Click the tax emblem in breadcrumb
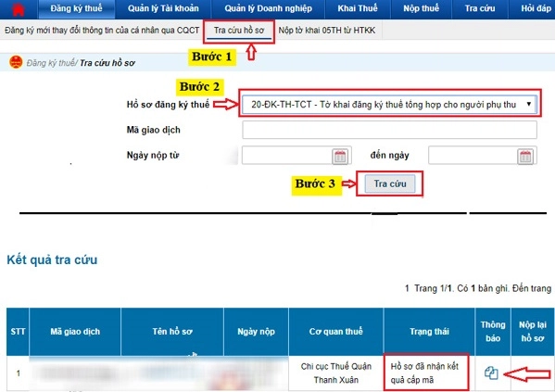 tap(16, 62)
